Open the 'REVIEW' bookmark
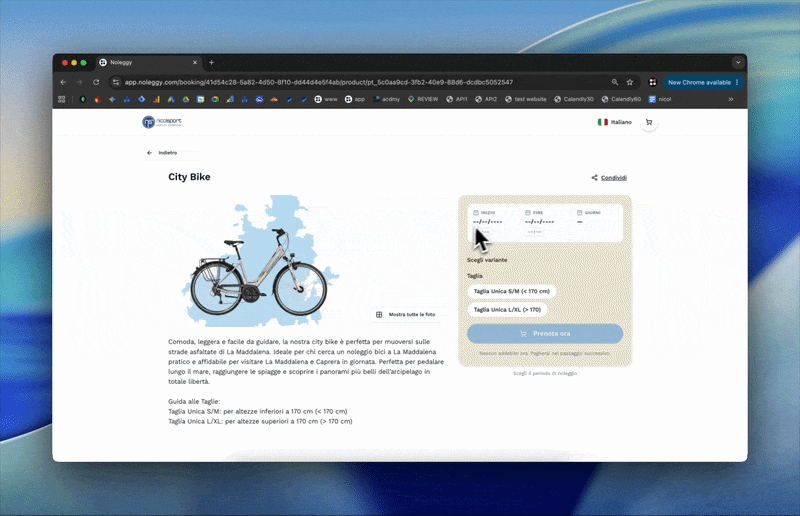This screenshot has width=800, height=516. pos(423,99)
